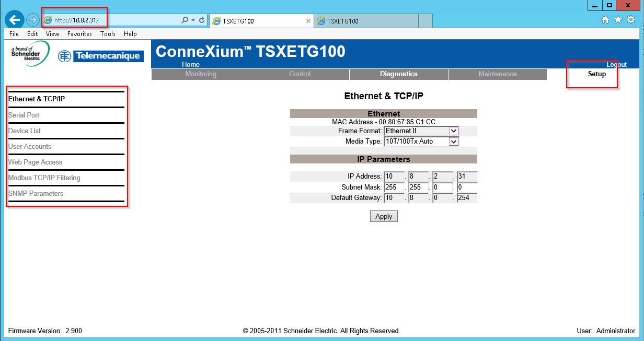Close the first TSXETG100 tab
The height and width of the screenshot is (341, 644).
click(x=308, y=21)
